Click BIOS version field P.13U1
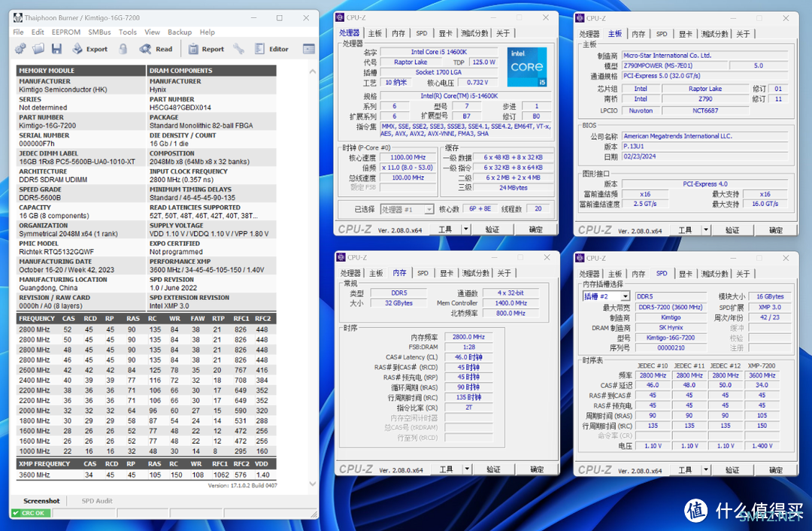This screenshot has width=812, height=531. (x=704, y=147)
